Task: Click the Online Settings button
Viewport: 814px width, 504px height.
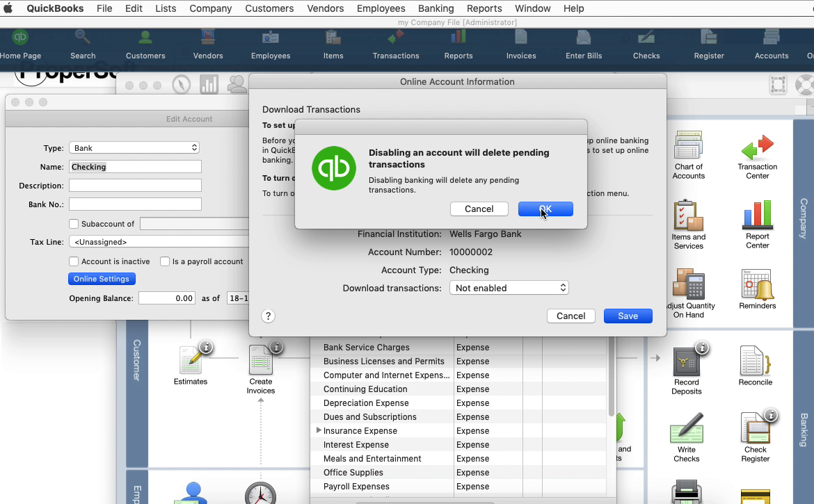Action: click(x=102, y=279)
